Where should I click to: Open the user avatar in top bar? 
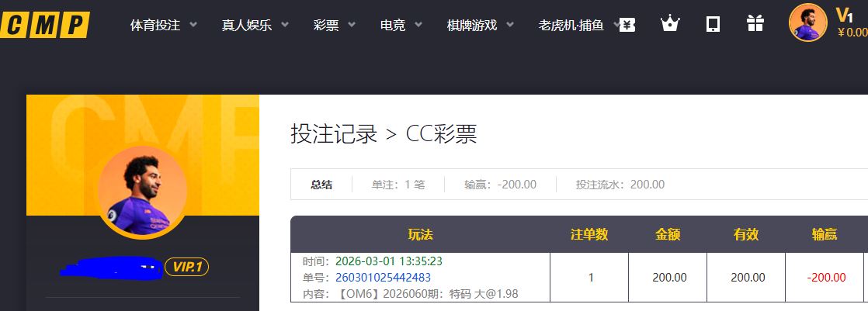click(807, 22)
